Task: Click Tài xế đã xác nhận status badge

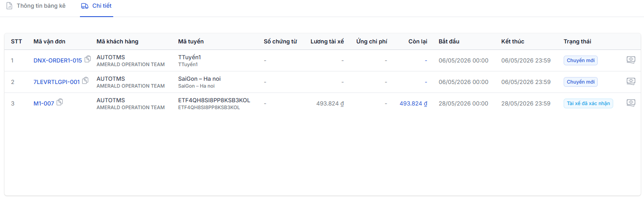Action: click(x=588, y=103)
